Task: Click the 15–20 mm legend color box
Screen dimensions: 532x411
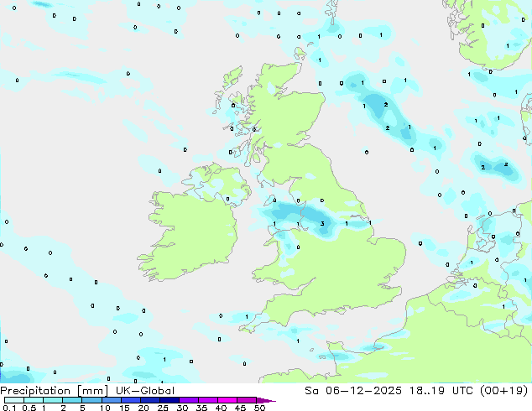Action: click(x=131, y=400)
